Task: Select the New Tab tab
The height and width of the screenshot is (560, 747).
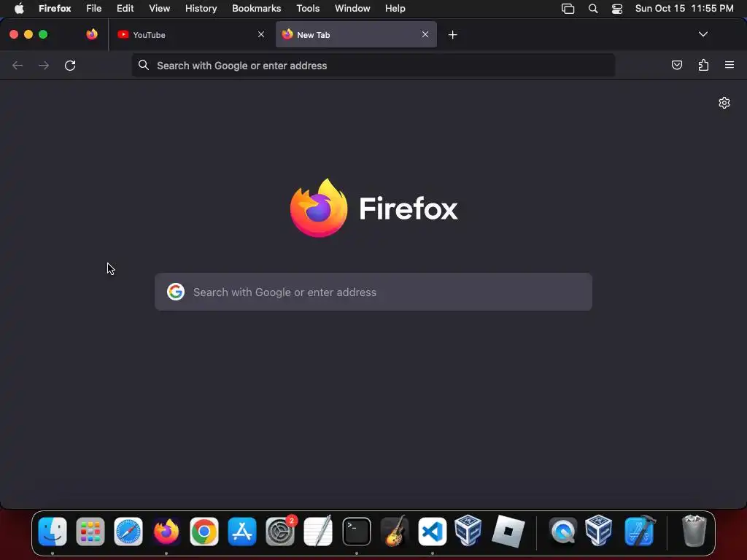Action: coord(356,34)
